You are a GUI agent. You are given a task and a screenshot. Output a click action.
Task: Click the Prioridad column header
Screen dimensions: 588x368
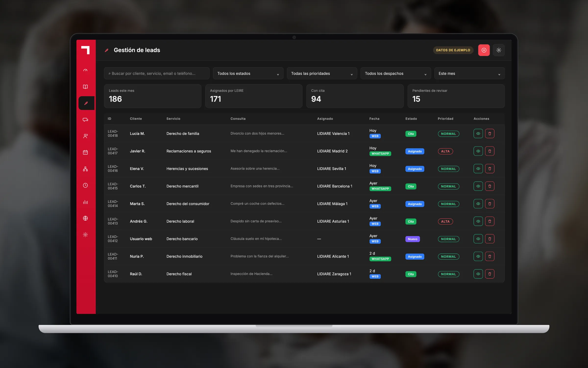click(x=445, y=119)
